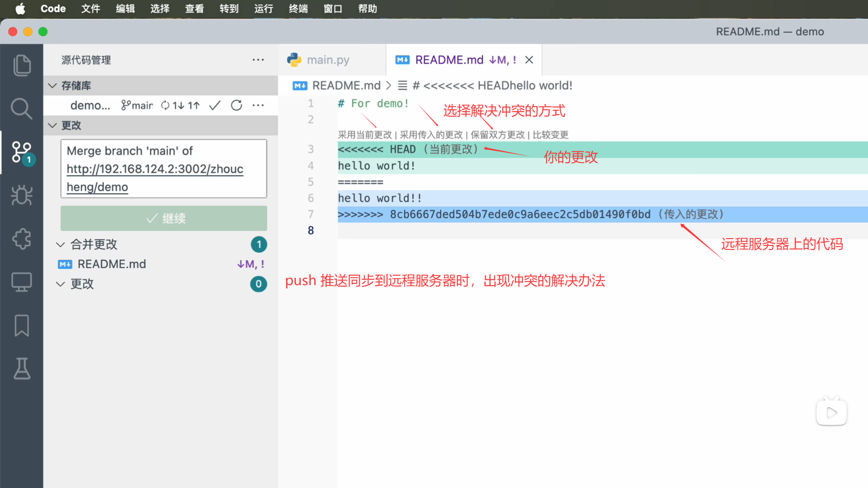The image size is (868, 488).
Task: Expand the lower 更改 group with 0 badge
Action: (x=60, y=284)
